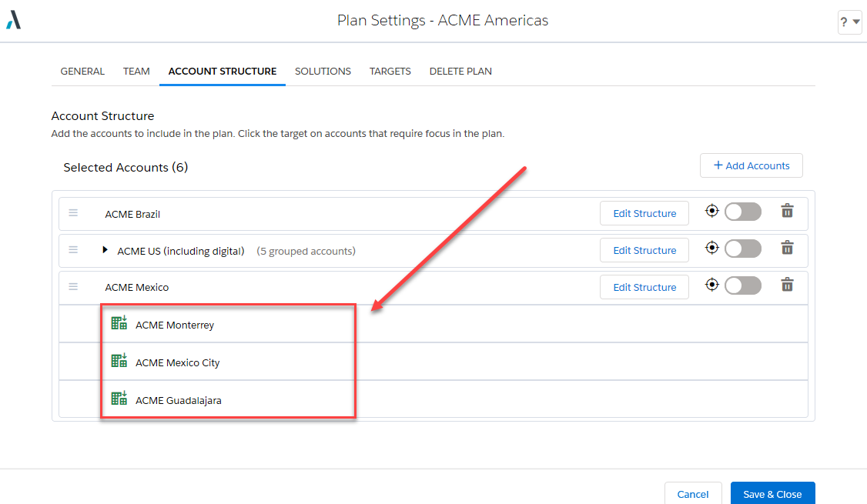Expand the ACME US grouped accounts
Image resolution: width=867 pixels, height=504 pixels.
point(105,250)
